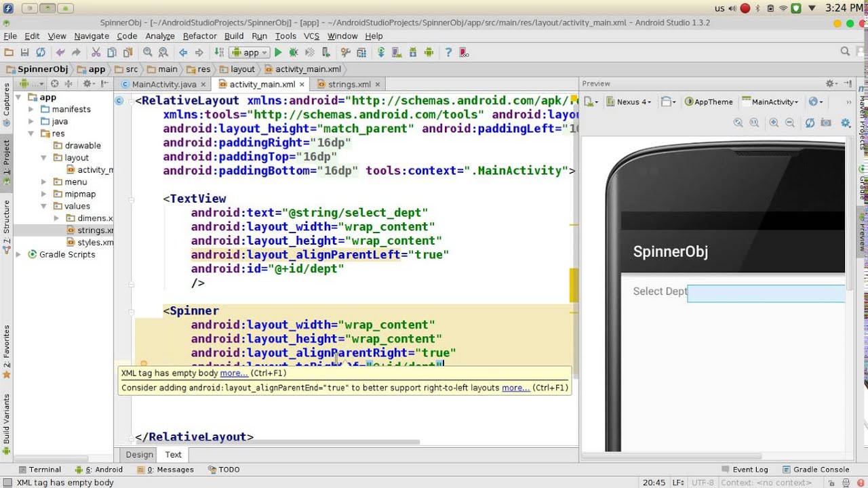
Task: Open the File menu
Action: tap(10, 36)
